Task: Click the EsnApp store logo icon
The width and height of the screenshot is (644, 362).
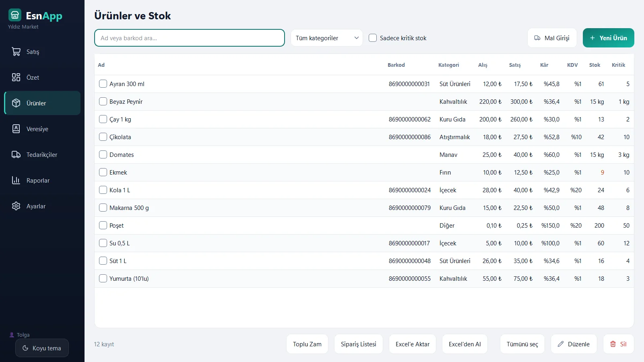Action: click(x=15, y=15)
